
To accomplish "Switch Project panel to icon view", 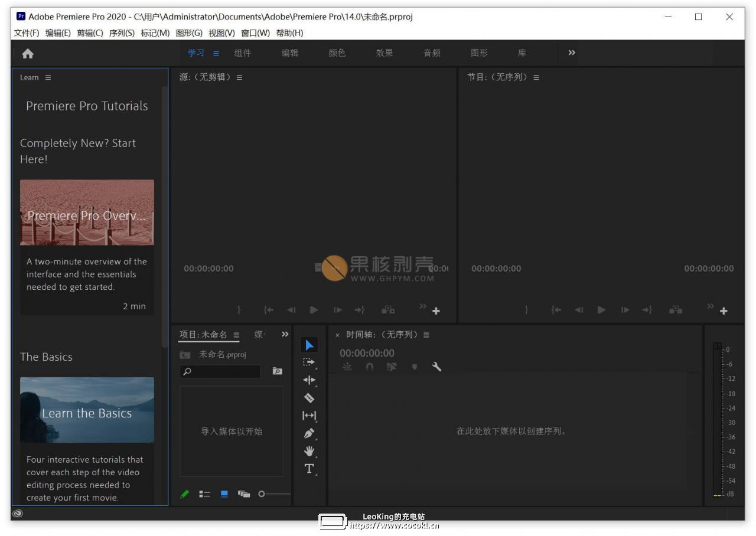I will pos(224,494).
